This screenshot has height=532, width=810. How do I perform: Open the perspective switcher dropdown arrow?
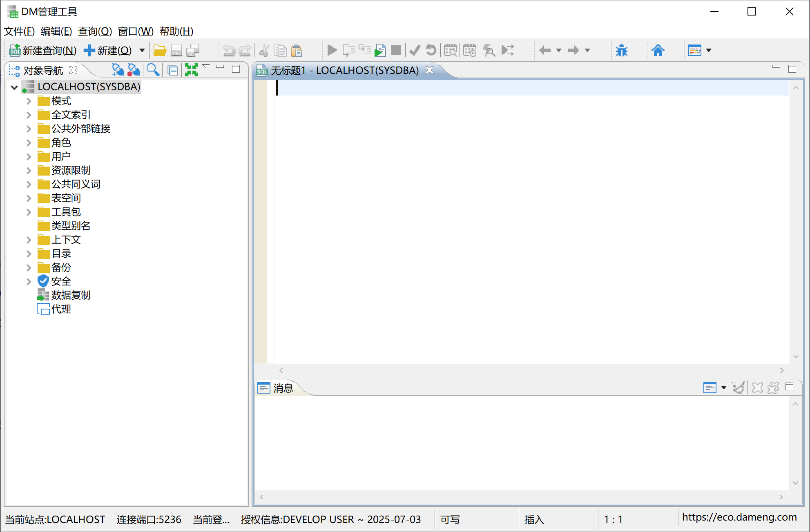click(x=709, y=50)
